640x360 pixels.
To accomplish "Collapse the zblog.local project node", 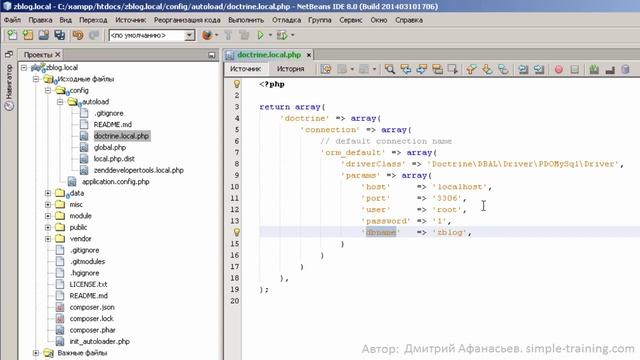I will [24, 67].
